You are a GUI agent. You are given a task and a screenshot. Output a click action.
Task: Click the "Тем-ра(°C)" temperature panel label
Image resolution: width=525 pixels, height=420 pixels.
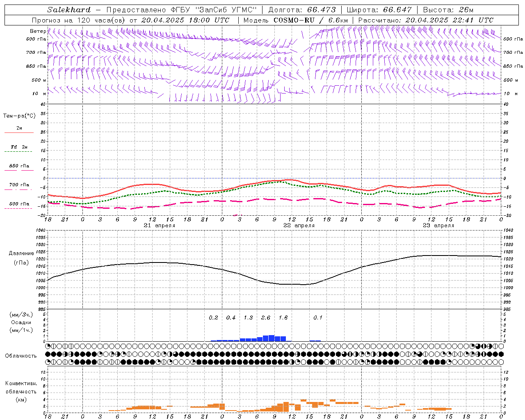(x=19, y=116)
